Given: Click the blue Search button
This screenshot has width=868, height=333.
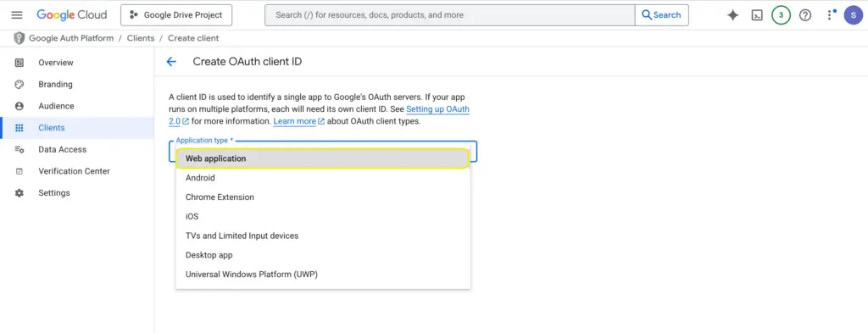Looking at the screenshot, I should coord(661,15).
